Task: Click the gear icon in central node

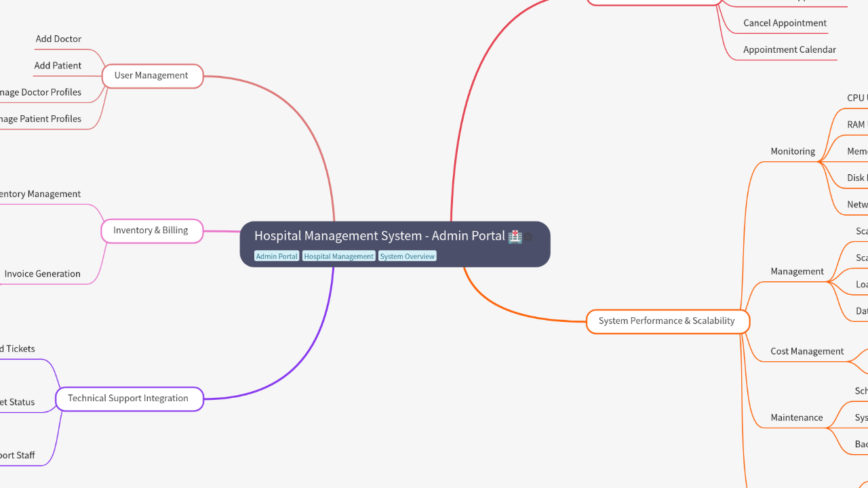Action: (528, 237)
